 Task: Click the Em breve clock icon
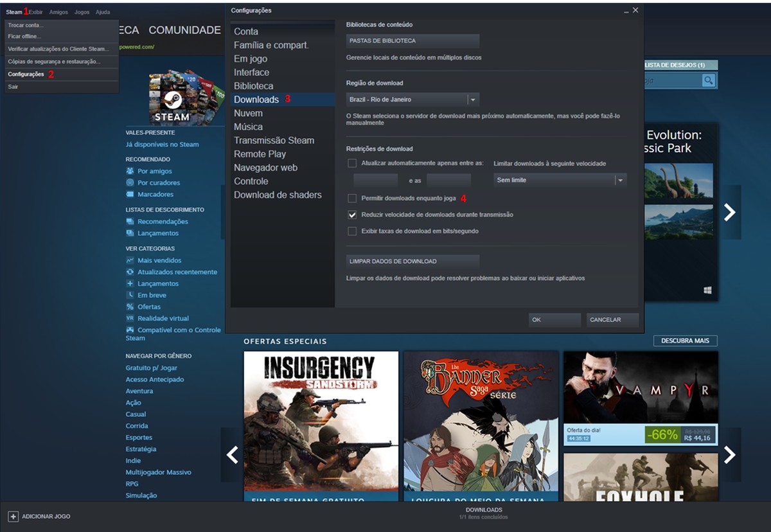(x=130, y=295)
